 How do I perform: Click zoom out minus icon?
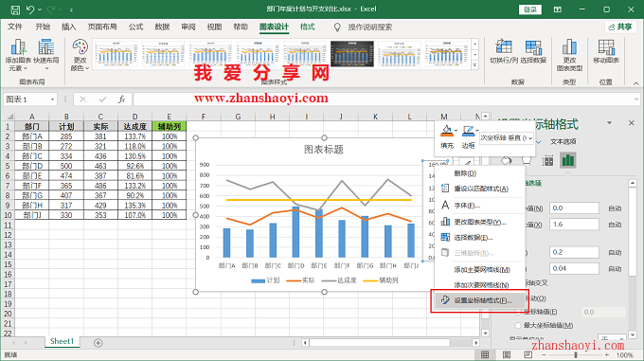click(x=544, y=354)
